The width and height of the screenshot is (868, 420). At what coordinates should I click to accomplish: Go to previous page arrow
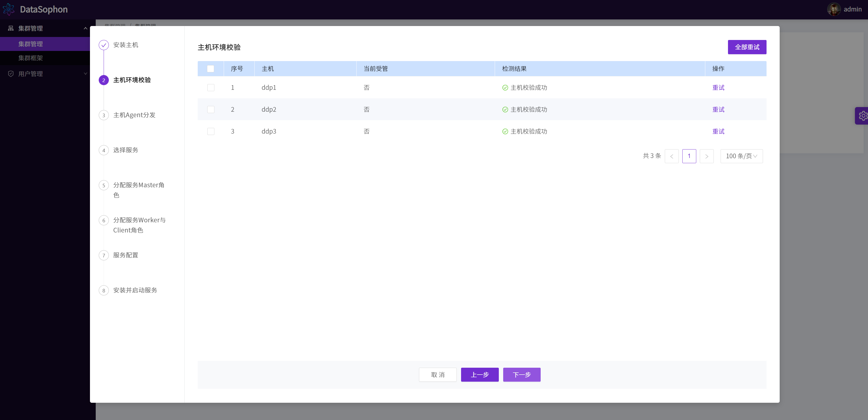click(672, 156)
